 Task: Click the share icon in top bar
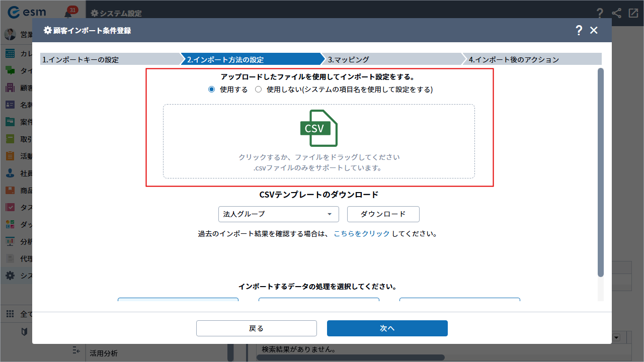click(616, 14)
